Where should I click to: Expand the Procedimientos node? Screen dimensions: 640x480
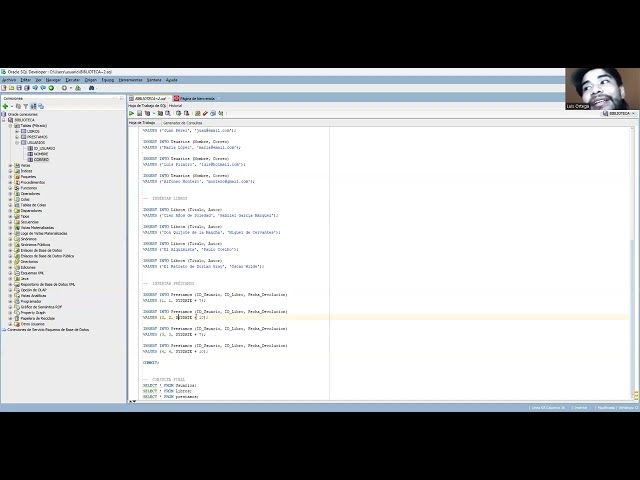pyautogui.click(x=11, y=182)
